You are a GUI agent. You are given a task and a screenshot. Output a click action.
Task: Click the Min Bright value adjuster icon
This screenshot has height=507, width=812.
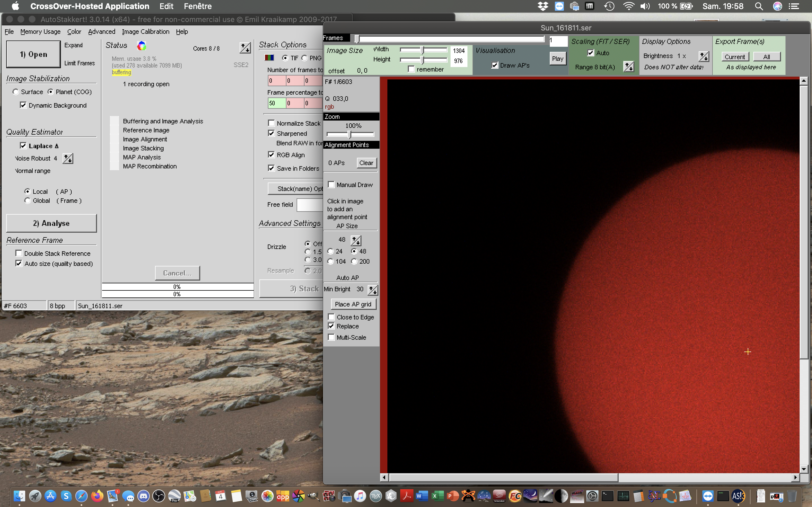[373, 290]
